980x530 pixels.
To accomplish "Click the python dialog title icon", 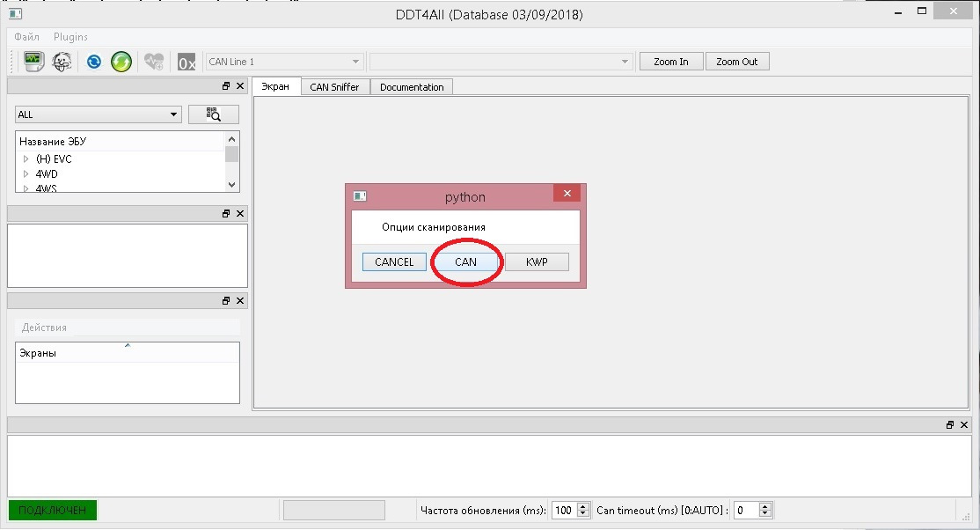I will pyautogui.click(x=360, y=195).
